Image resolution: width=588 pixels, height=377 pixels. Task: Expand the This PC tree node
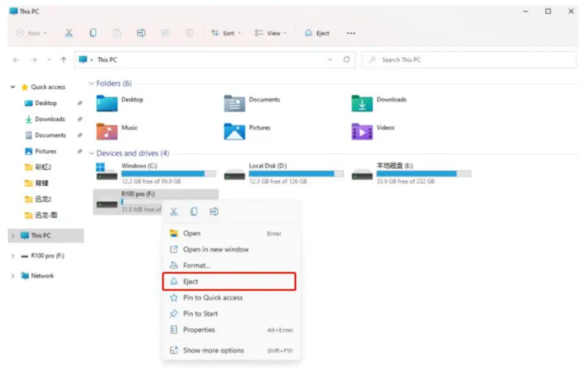(x=13, y=236)
